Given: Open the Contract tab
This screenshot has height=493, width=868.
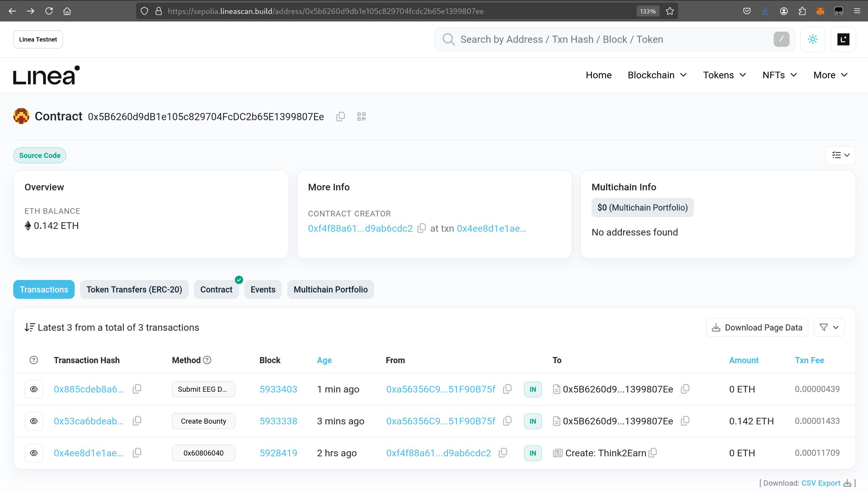Looking at the screenshot, I should 216,289.
